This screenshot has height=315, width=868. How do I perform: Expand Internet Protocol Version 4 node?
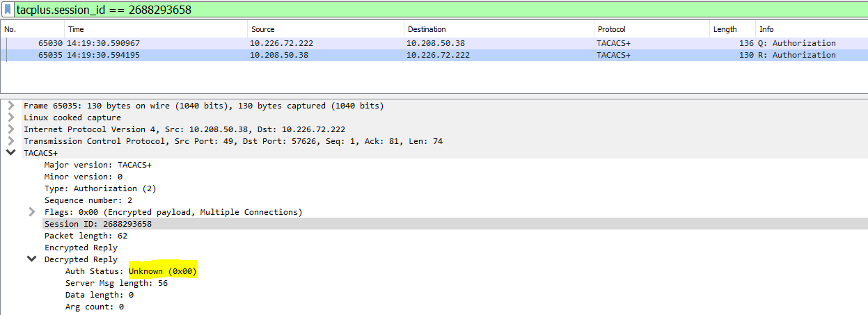pos(10,129)
